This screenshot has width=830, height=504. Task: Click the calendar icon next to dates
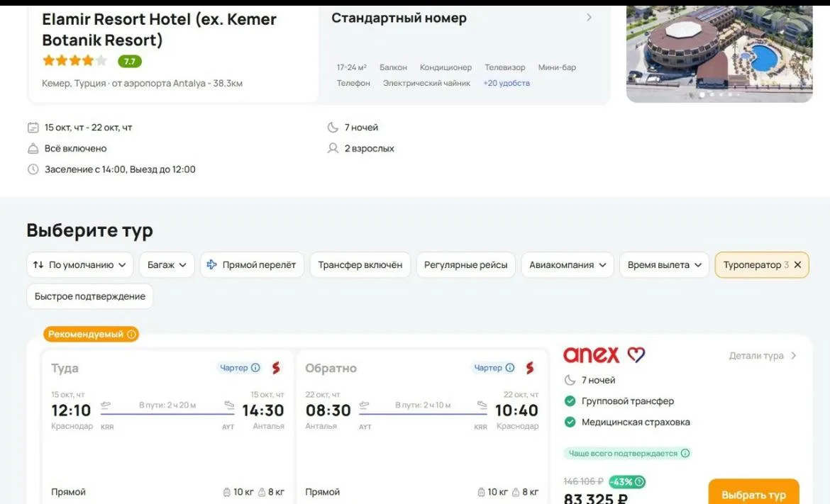coord(33,128)
